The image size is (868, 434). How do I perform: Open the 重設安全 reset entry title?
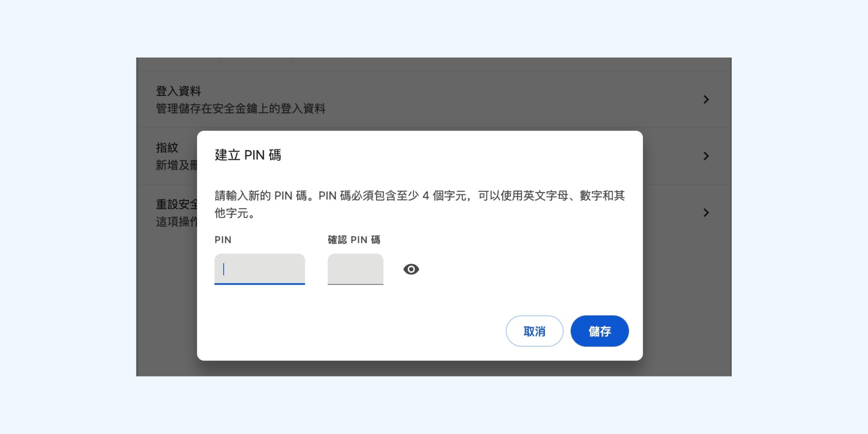tap(176, 204)
